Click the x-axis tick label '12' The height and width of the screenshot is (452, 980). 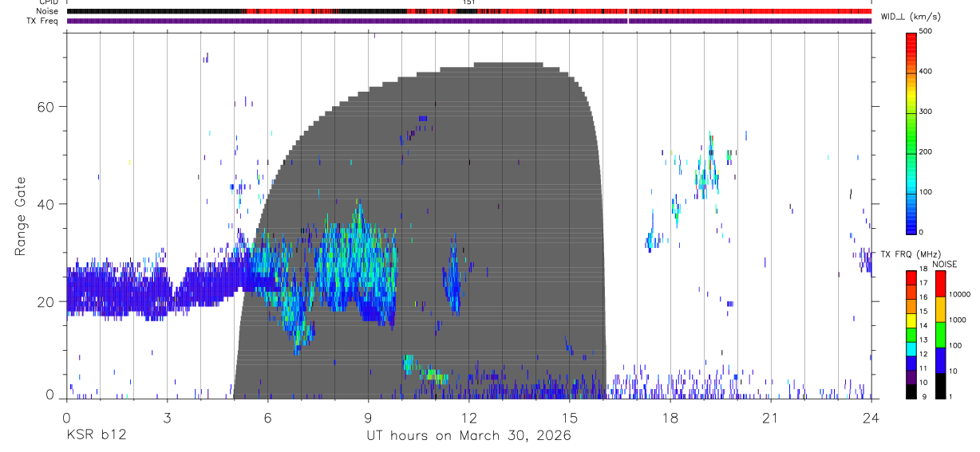point(469,417)
